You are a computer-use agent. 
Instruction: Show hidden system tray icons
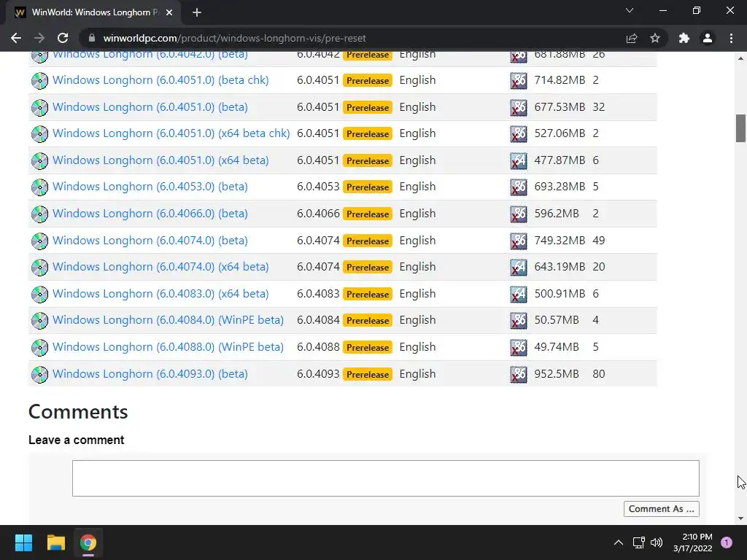pos(619,542)
